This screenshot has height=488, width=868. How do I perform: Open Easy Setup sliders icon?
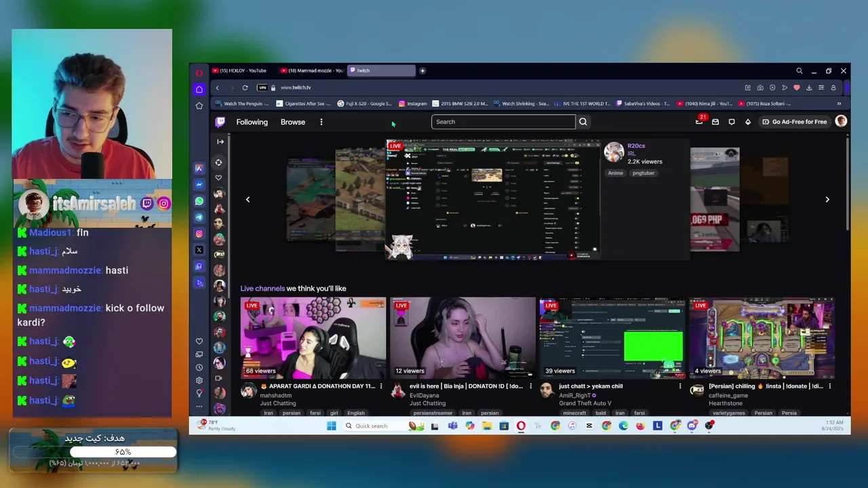point(821,87)
